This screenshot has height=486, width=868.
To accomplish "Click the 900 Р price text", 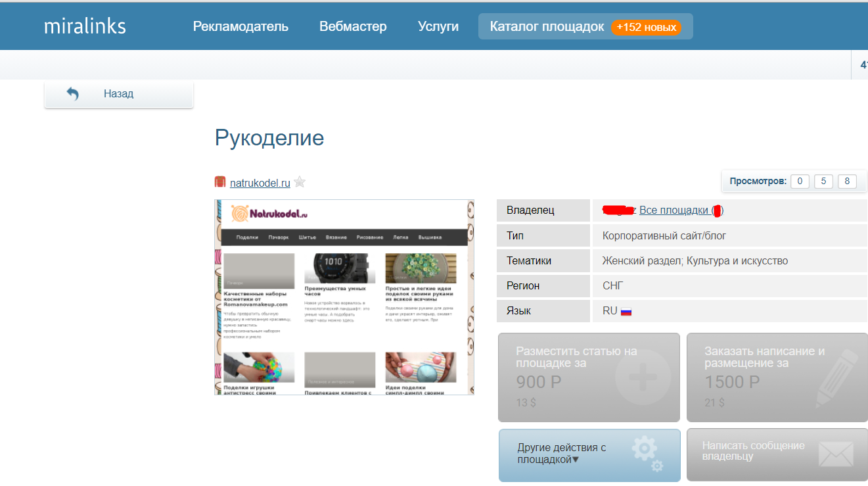I will [x=539, y=382].
